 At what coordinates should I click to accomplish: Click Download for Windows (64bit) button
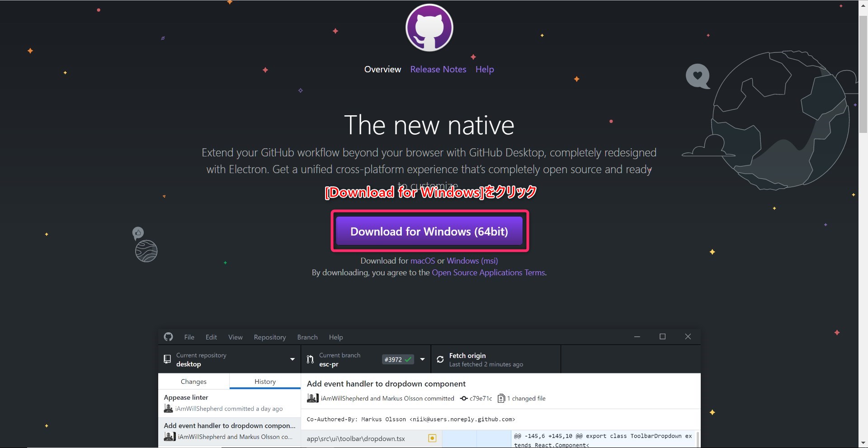click(x=429, y=231)
